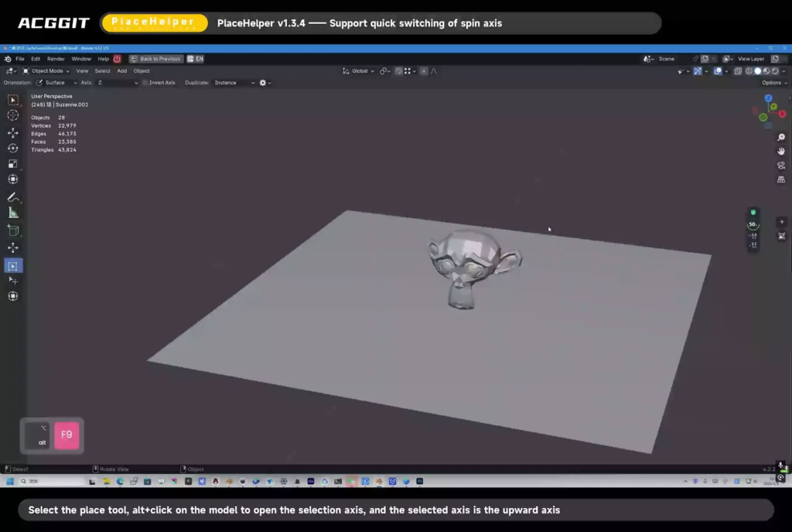The width and height of the screenshot is (792, 532).
Task: Select the Transform tool
Action: (13, 179)
